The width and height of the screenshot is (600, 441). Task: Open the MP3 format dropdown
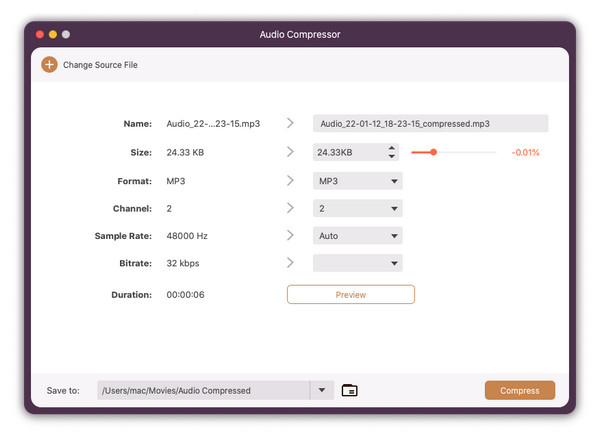coord(357,181)
